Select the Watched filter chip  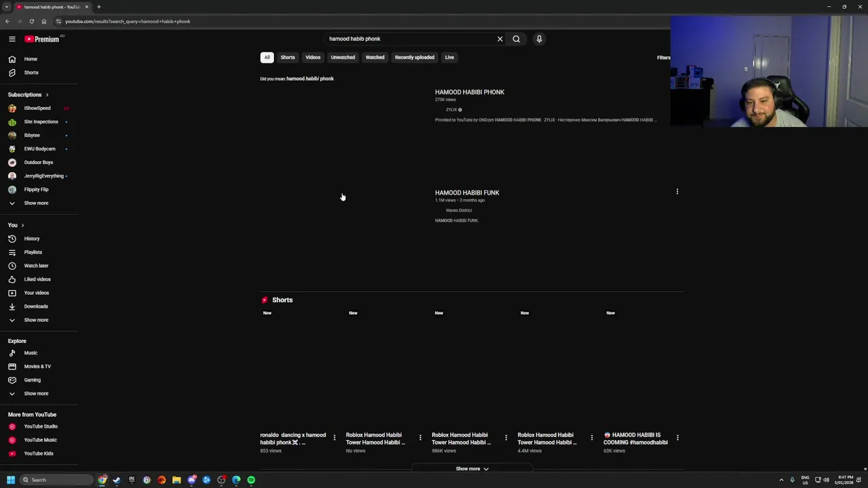[x=375, y=58]
